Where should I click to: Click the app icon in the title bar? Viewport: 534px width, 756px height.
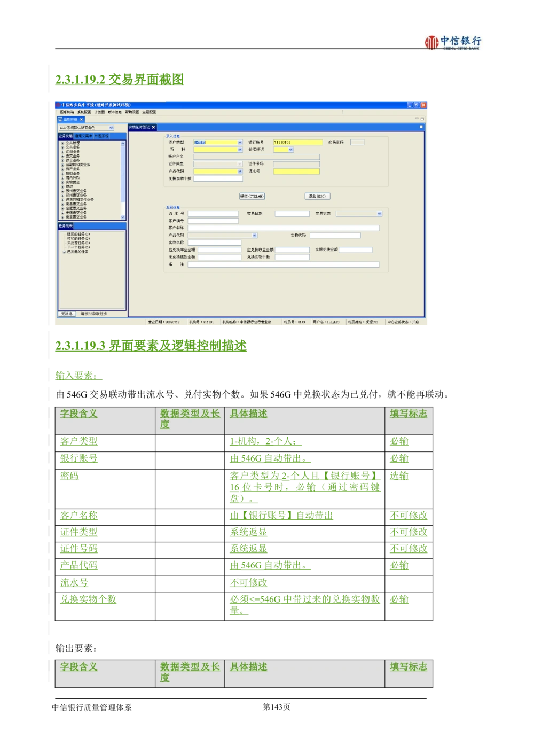(58, 105)
